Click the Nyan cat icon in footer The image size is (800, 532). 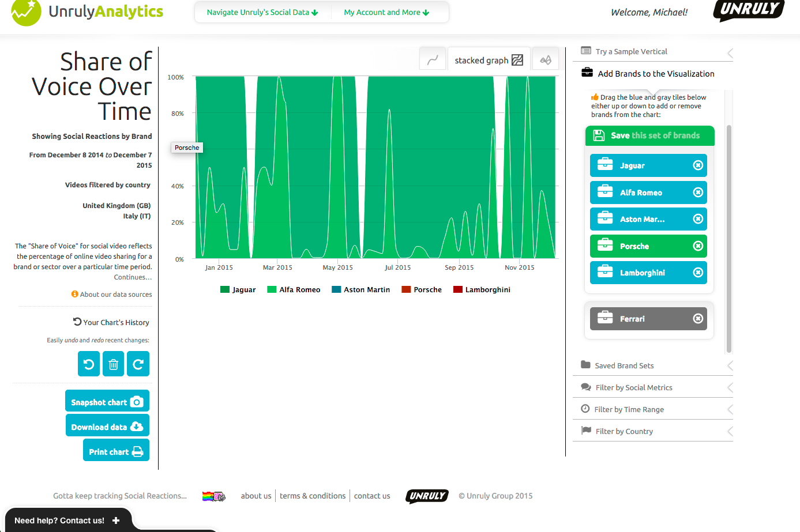click(x=213, y=496)
